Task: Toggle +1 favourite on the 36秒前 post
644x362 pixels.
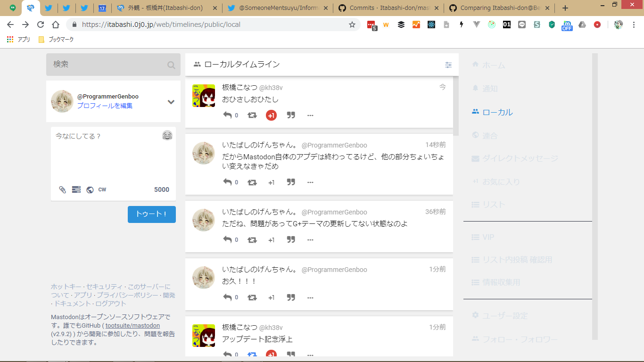Action: coord(271,240)
